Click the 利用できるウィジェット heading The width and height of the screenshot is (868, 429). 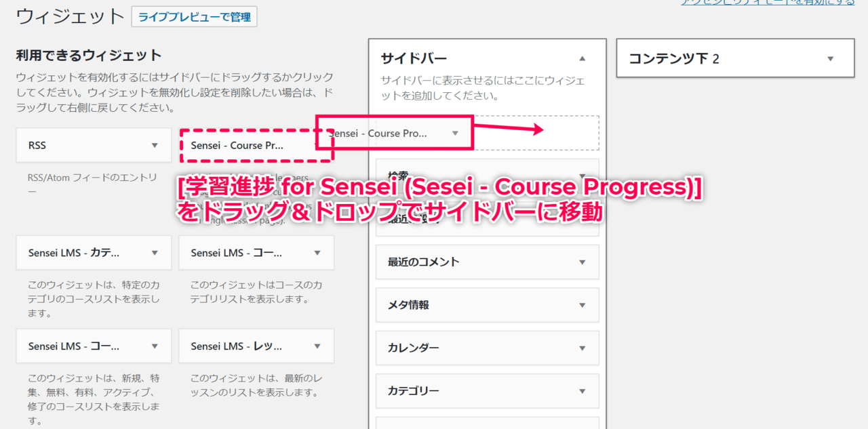(x=89, y=56)
